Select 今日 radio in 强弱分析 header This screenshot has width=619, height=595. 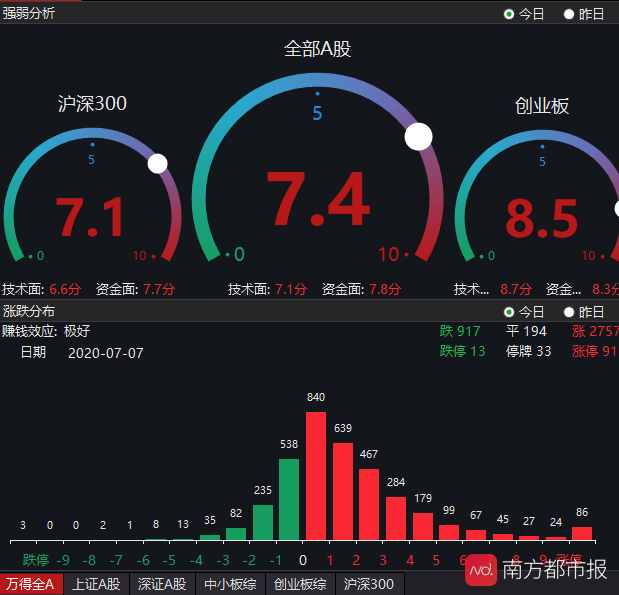point(509,14)
